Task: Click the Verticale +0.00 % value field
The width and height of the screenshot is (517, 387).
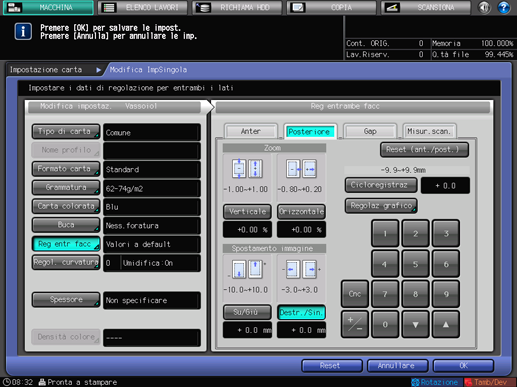Action: click(247, 230)
